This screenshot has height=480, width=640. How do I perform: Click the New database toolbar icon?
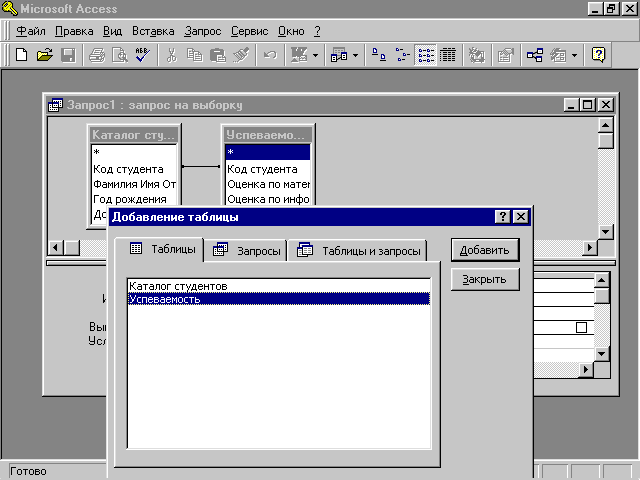[x=21, y=55]
